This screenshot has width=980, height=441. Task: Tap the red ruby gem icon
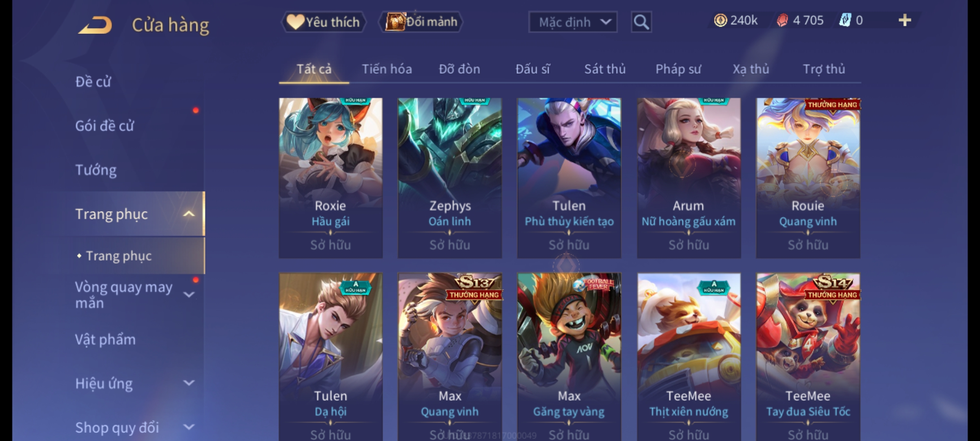[x=782, y=20]
